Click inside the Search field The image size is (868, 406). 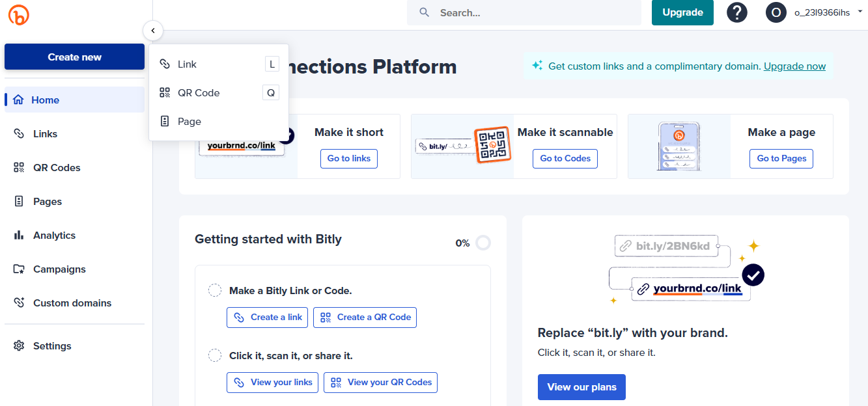524,12
